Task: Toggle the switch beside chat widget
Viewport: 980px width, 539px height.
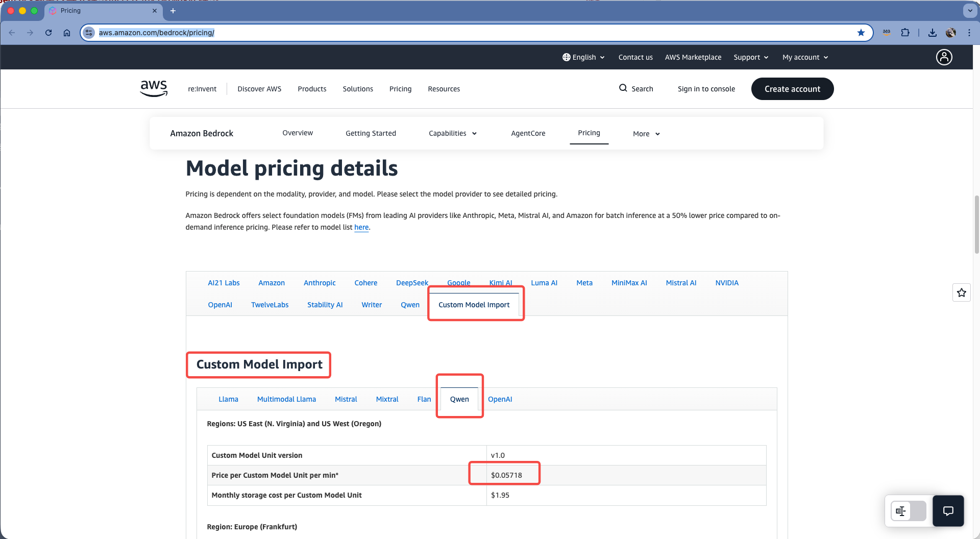Action: (909, 511)
